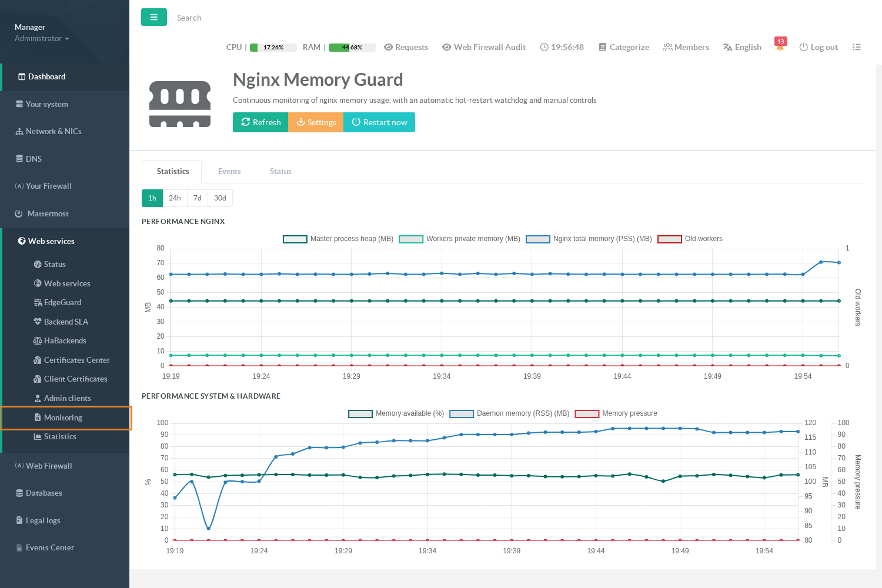Collapse the Web services sidebar section
Image resolution: width=882 pixels, height=588 pixels.
pos(65,241)
